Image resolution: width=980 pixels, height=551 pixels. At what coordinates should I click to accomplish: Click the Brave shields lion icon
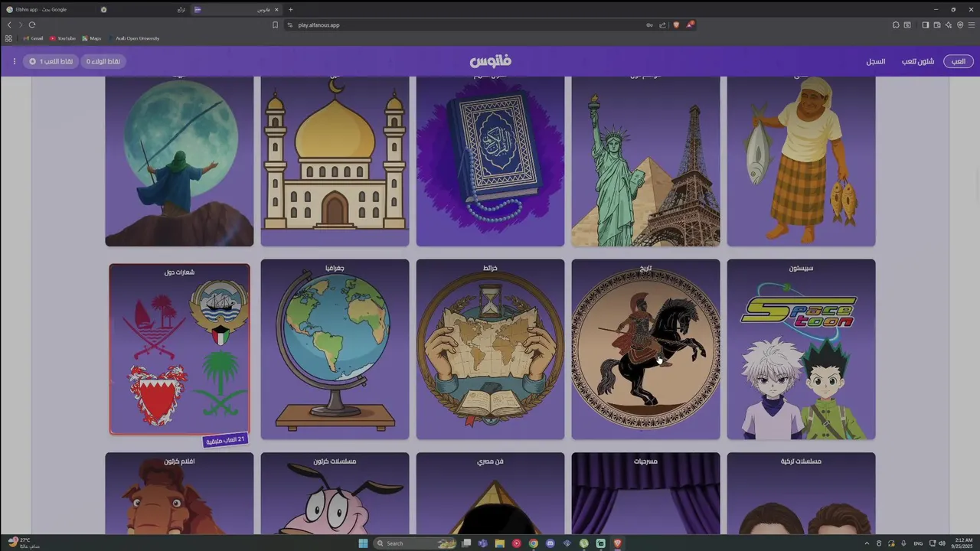(x=676, y=24)
